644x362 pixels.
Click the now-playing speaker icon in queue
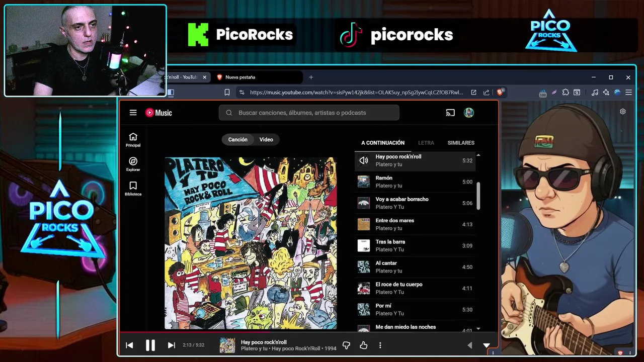(x=364, y=160)
